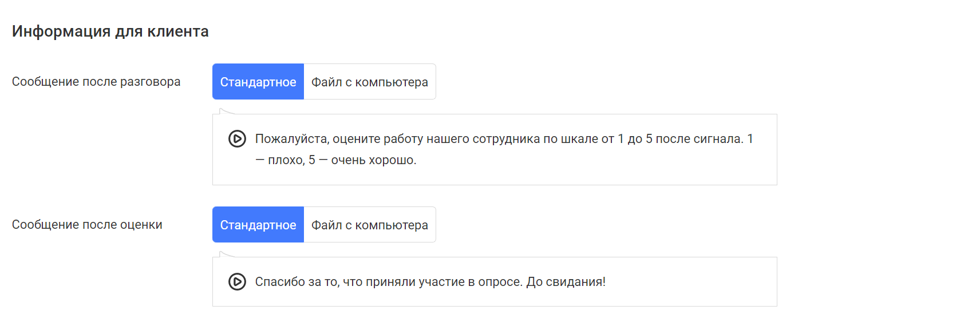Click the word 'клиента' in the section title
Image resolution: width=980 pixels, height=326 pixels.
(178, 31)
